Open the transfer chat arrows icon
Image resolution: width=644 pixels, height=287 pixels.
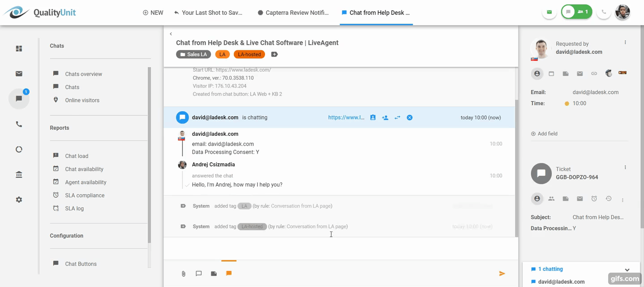[x=397, y=117]
